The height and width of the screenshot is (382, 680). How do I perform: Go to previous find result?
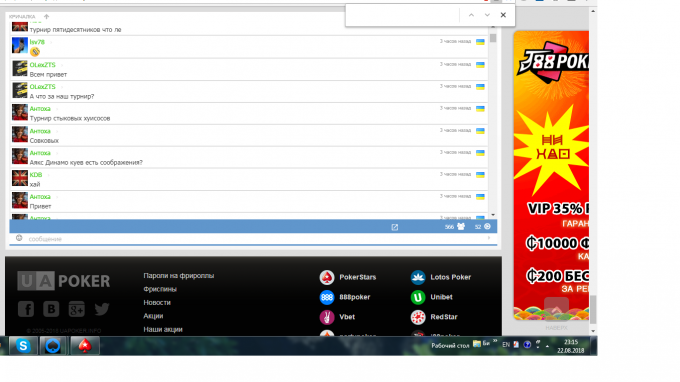(471, 15)
